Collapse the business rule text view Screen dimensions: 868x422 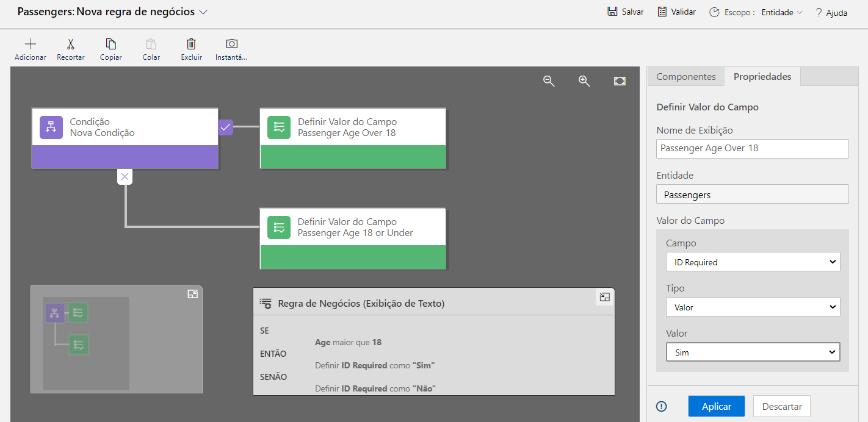[x=604, y=297]
